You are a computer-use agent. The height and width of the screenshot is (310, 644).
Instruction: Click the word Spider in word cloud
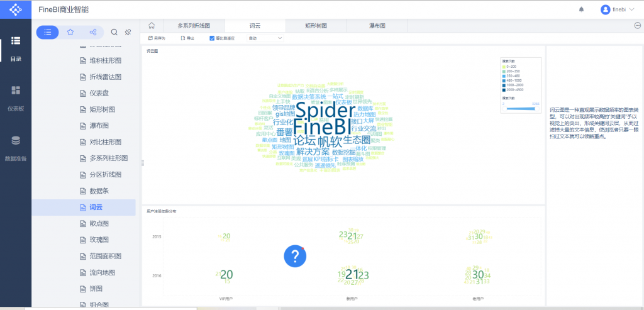325,111
